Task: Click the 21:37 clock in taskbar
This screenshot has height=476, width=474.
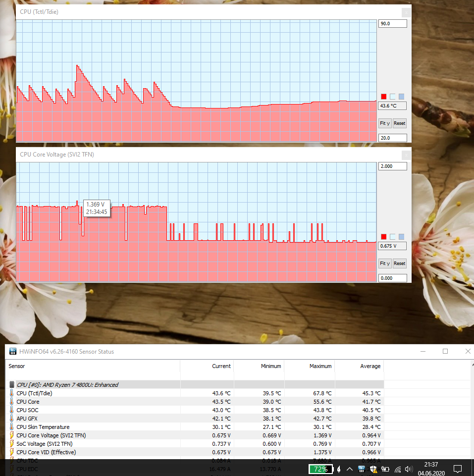Action: 431,465
